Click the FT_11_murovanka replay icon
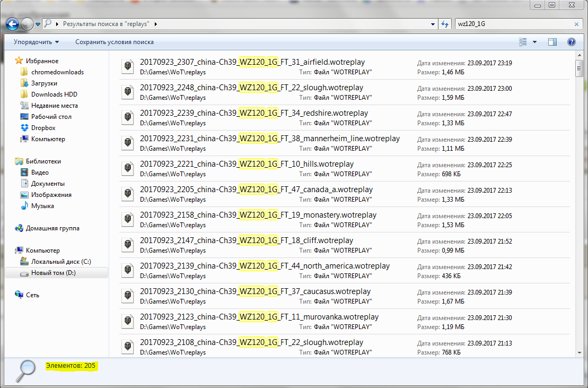Screen dimensions: 588x388 pyautogui.click(x=128, y=322)
